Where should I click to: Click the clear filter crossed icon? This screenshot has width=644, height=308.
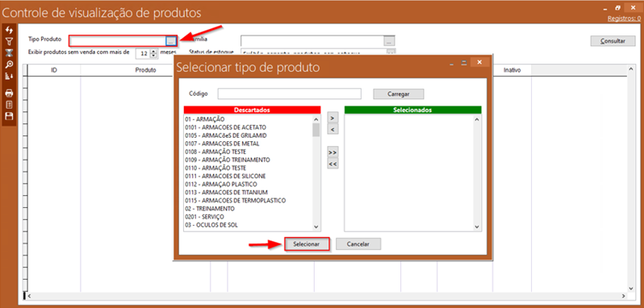[9, 52]
